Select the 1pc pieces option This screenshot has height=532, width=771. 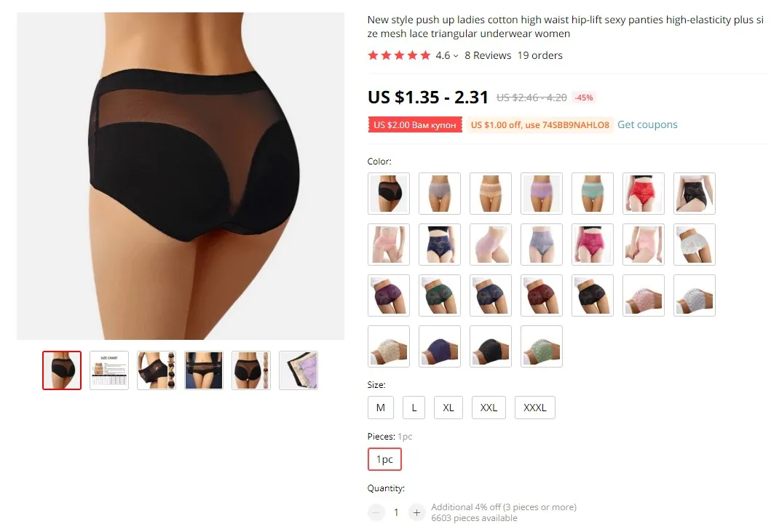click(x=384, y=459)
